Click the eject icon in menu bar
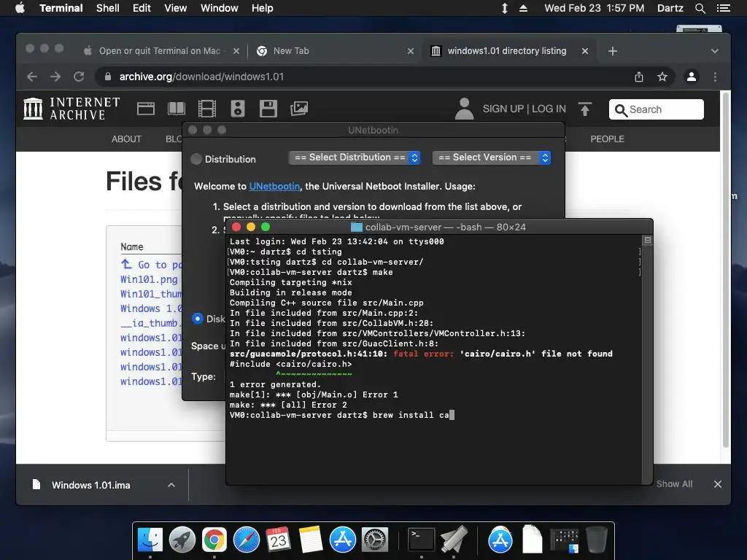This screenshot has height=560, width=747. [x=523, y=8]
